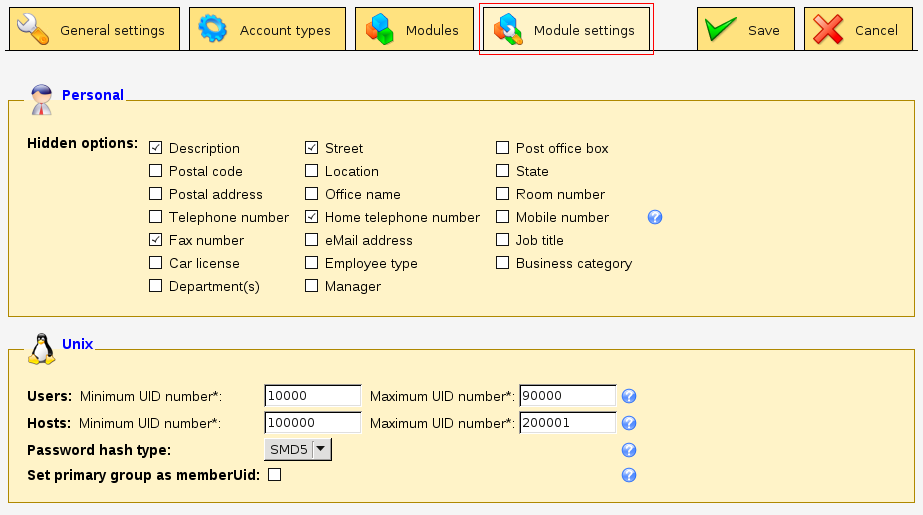Click help icon for Password hash type
The height and width of the screenshot is (515, 923).
pyautogui.click(x=629, y=450)
